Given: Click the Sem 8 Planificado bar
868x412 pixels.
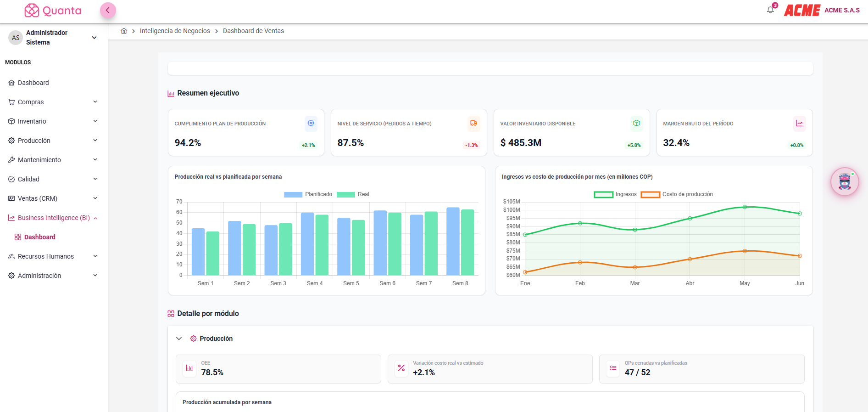Looking at the screenshot, I should pos(453,241).
